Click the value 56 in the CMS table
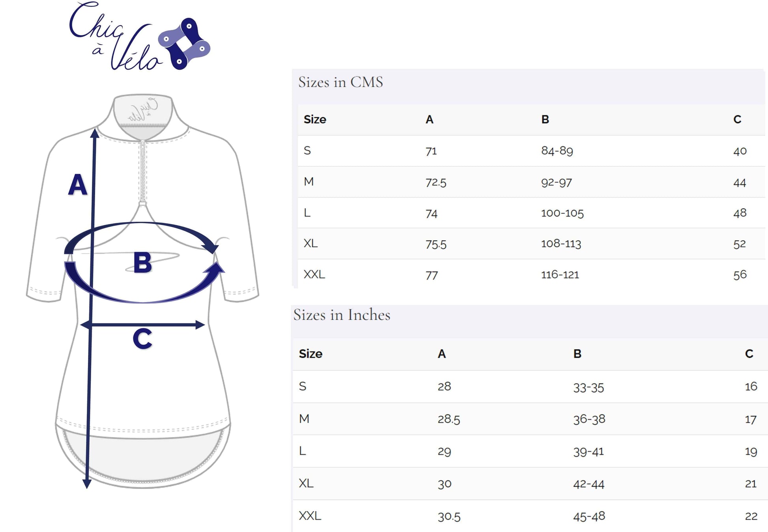This screenshot has width=768, height=532. pyautogui.click(x=740, y=274)
